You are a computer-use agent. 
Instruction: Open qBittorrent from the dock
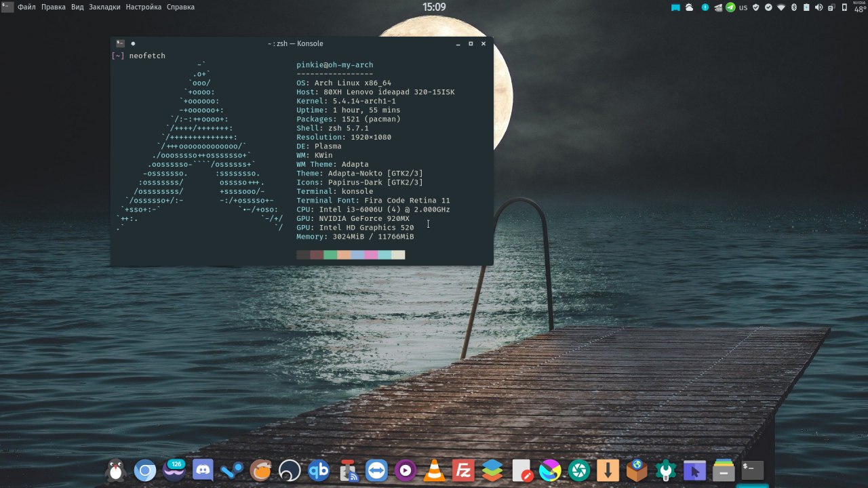tap(319, 470)
